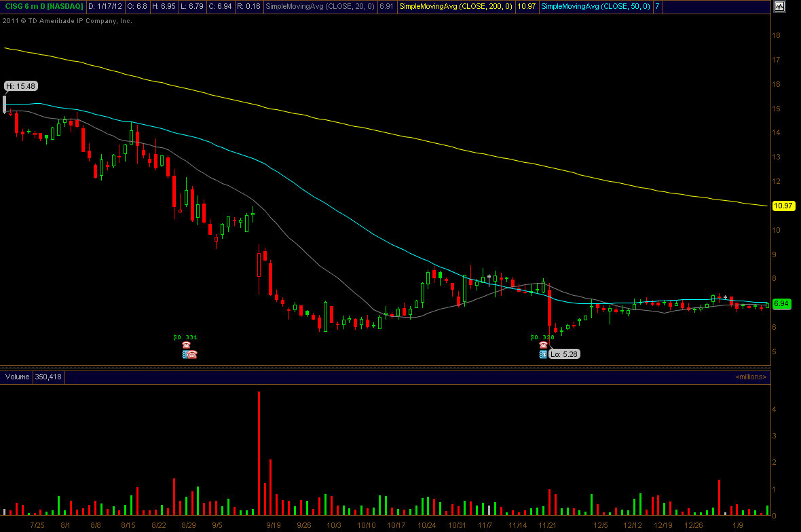Select SimpleMovingAvg (CLOSE, 20, 0) study label
The width and height of the screenshot is (801, 532).
[320, 7]
